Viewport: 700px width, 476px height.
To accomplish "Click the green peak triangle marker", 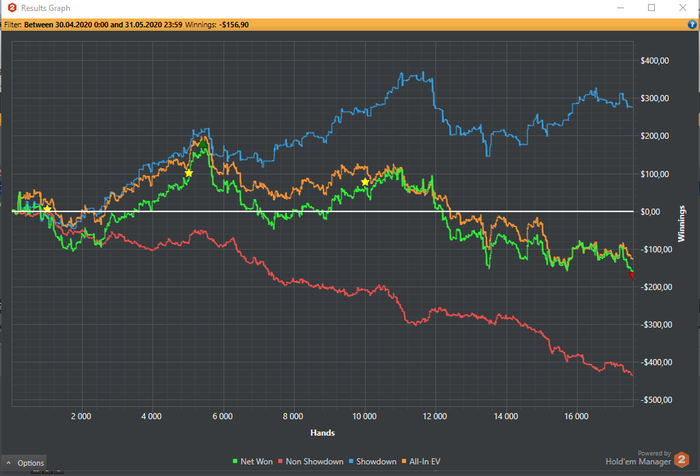I will [x=204, y=144].
